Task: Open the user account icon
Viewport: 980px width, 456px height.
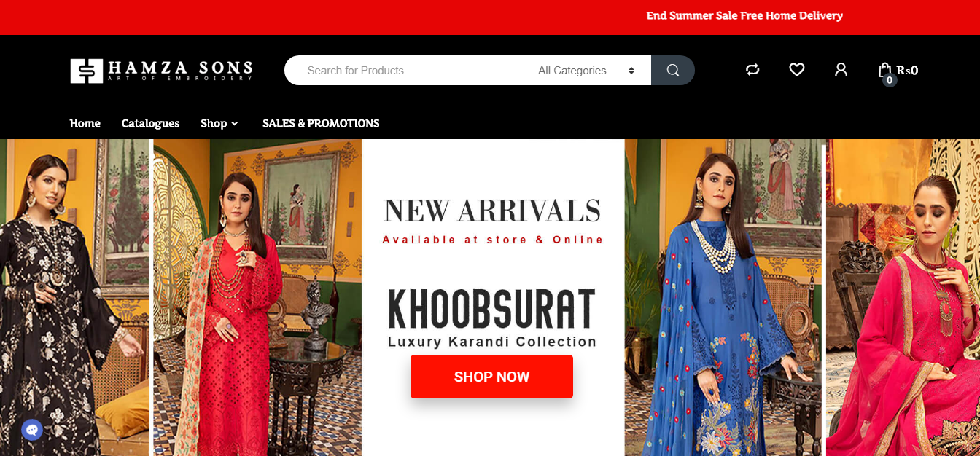Action: point(841,70)
